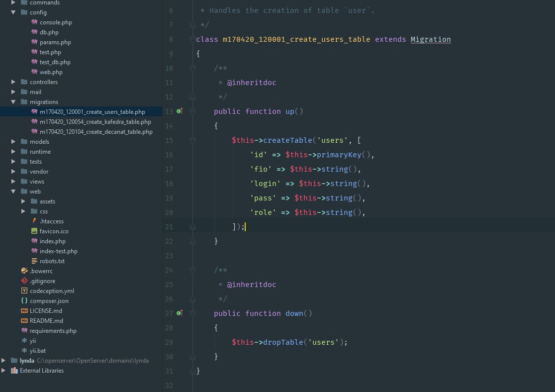555x392 pixels.
Task: Click dropTable call on line 29
Action: [283, 342]
